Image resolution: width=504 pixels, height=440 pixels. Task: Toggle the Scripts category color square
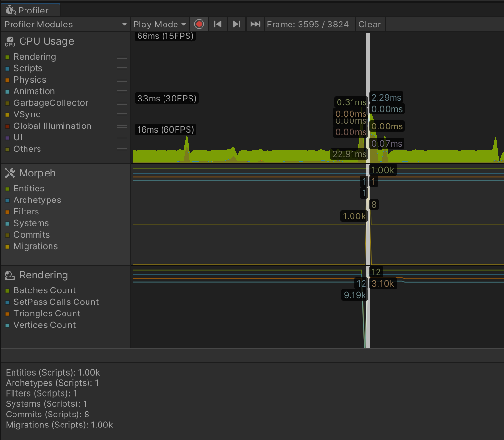pyautogui.click(x=7, y=69)
